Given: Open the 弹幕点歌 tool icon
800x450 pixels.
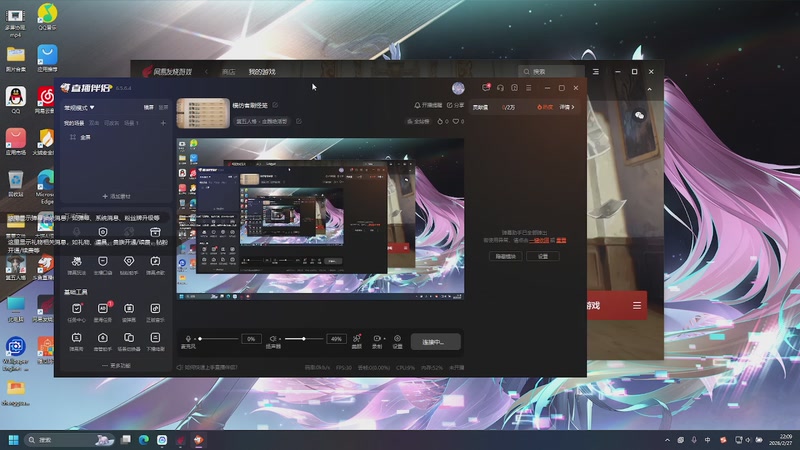Looking at the screenshot, I should click(155, 262).
